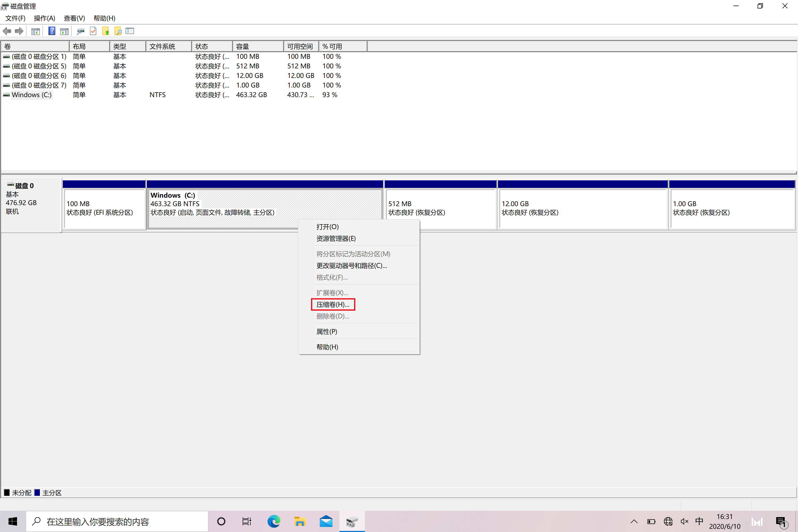The image size is (798, 532).
Task: Toggle the action pane toolbar icon
Action: point(64,31)
